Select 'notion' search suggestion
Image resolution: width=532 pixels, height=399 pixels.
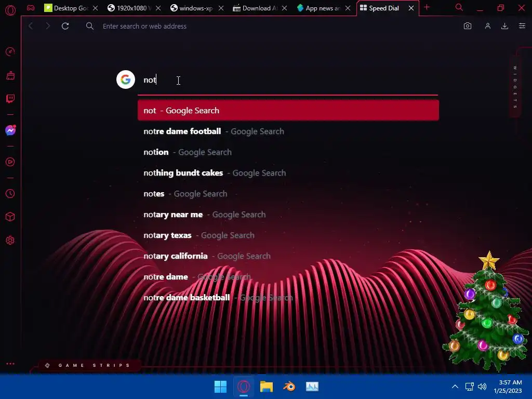(288, 152)
